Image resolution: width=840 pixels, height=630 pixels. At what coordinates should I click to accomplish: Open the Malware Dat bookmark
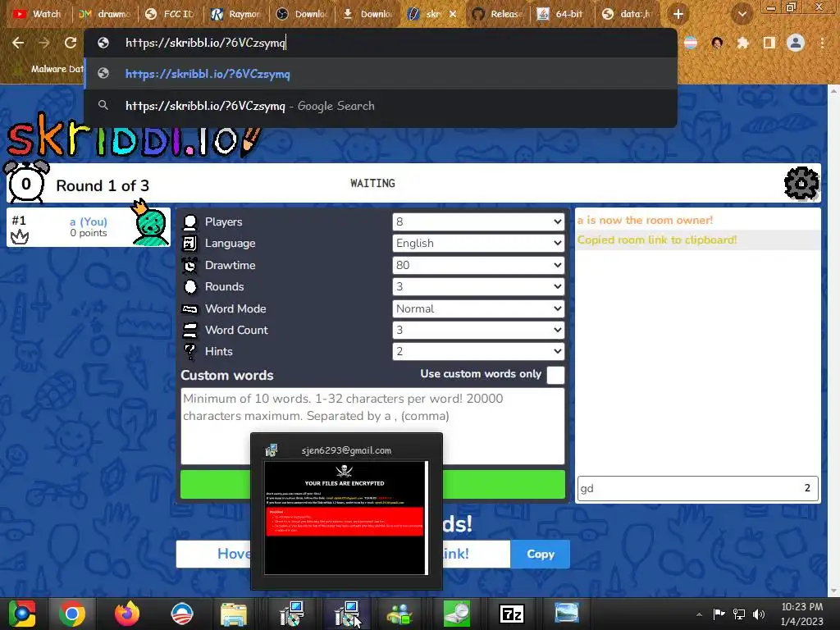tap(48, 69)
